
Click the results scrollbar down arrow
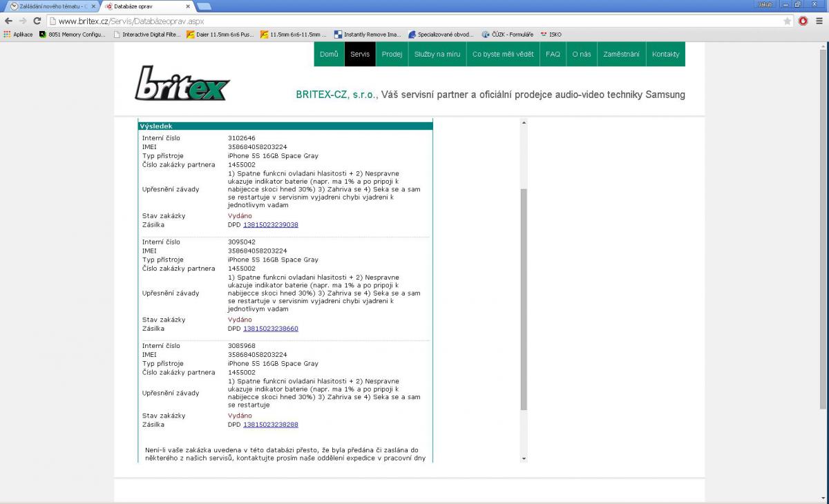[523, 458]
